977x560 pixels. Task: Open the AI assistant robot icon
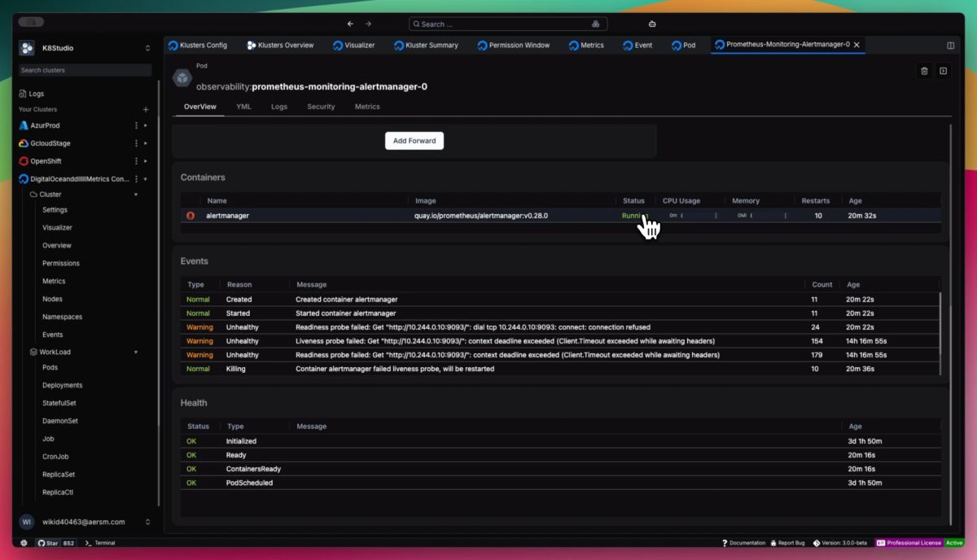[x=652, y=24]
